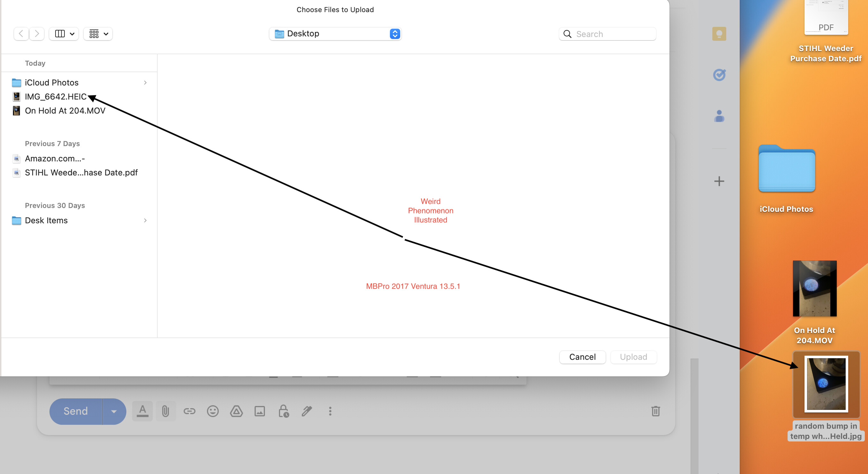868x474 pixels.
Task: Open the Send options dropdown arrow
Action: coord(114,411)
